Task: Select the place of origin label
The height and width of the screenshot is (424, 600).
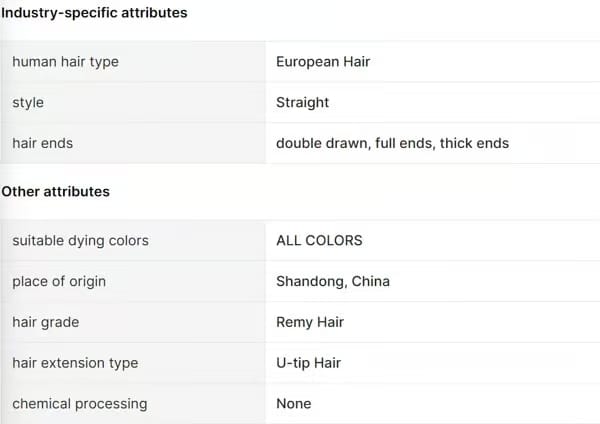Action: point(59,281)
